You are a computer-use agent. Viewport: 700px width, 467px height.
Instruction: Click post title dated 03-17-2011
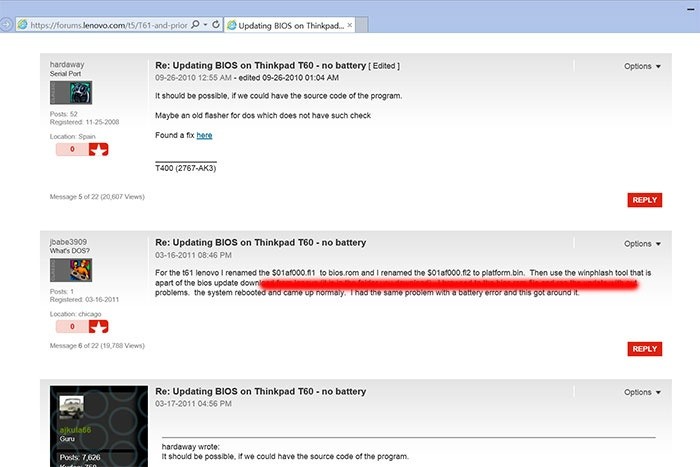pos(260,391)
